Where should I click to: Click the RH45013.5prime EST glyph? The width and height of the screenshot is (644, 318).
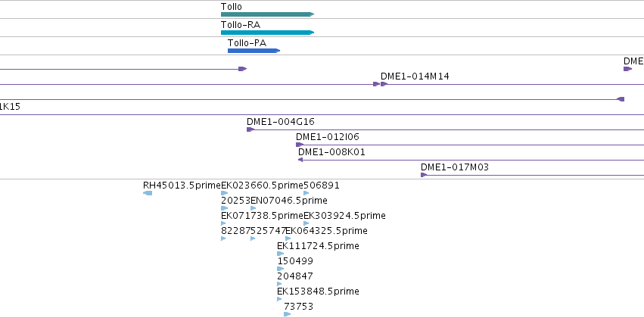click(x=148, y=193)
